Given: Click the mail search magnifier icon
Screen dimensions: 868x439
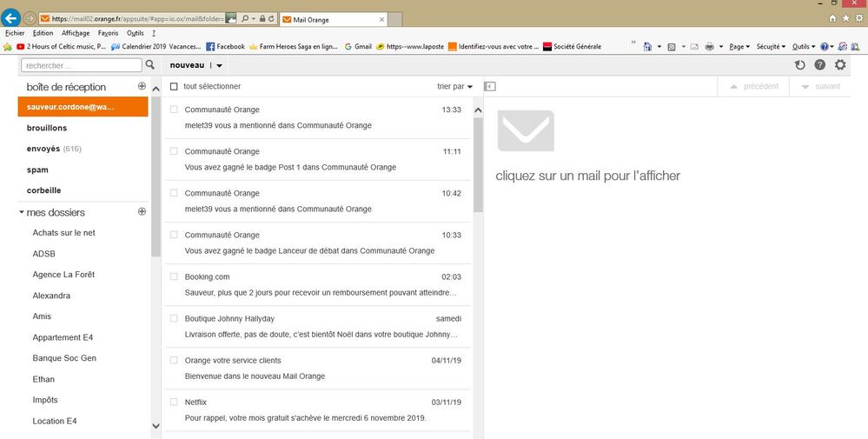Looking at the screenshot, I should click(x=150, y=65).
